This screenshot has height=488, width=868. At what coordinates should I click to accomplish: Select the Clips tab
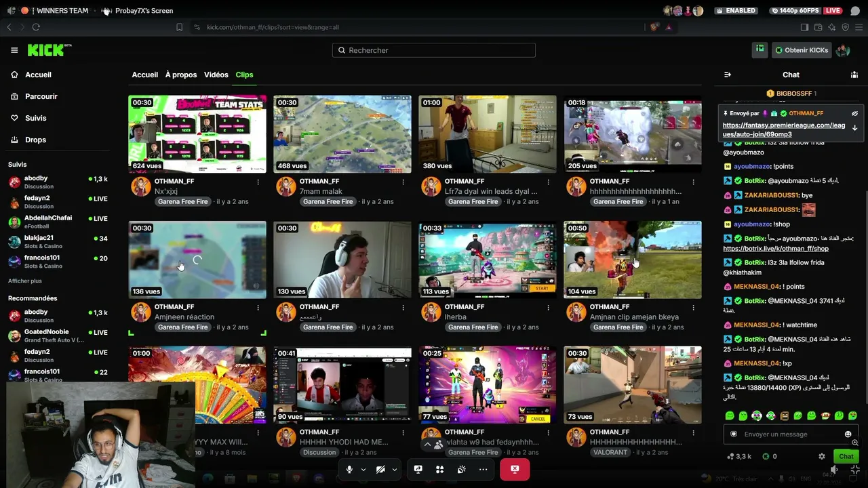click(244, 75)
